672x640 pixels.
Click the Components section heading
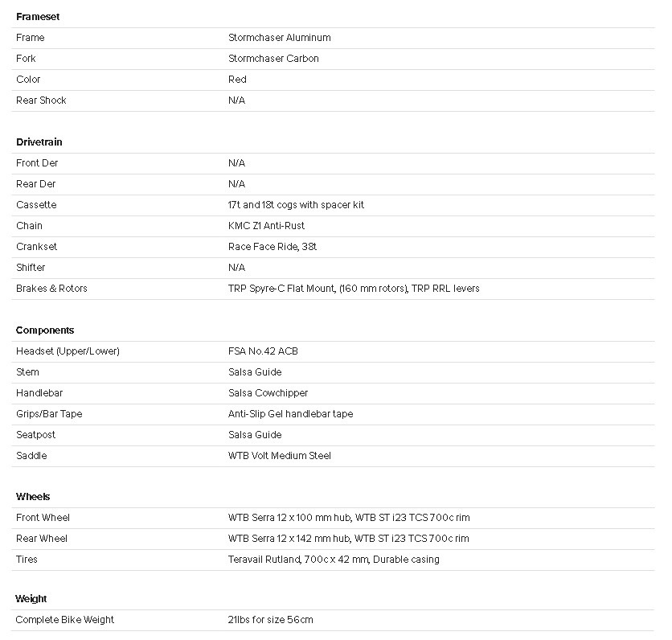[x=45, y=330]
